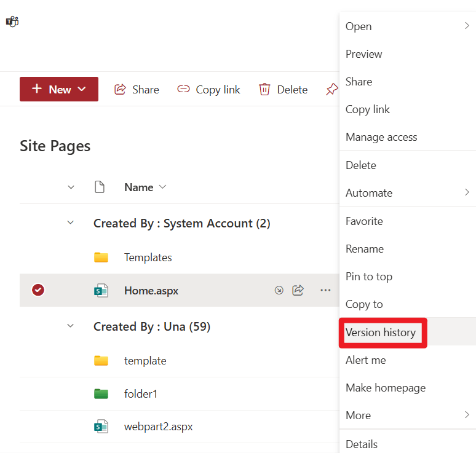Image resolution: width=476 pixels, height=453 pixels.
Task: Expand the New button dropdown chevron
Action: click(x=82, y=89)
